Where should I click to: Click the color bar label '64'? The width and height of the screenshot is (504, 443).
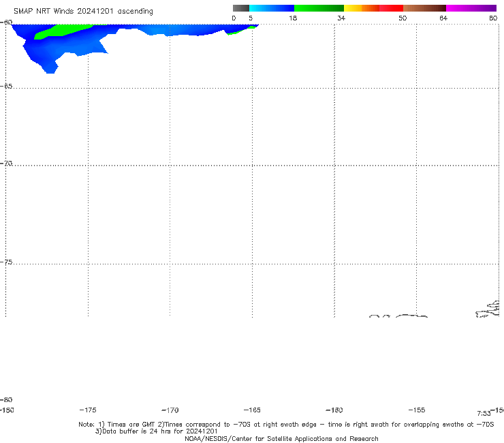pos(443,18)
